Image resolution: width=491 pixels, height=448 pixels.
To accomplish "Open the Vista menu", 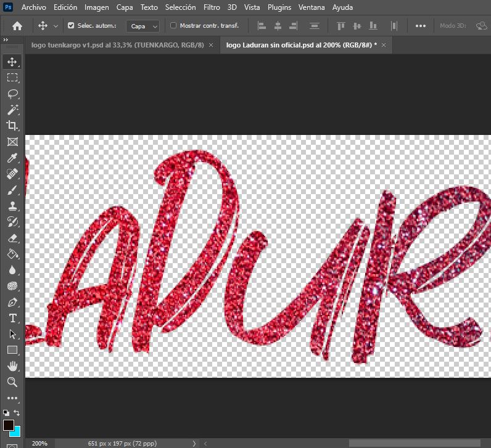I will click(252, 7).
